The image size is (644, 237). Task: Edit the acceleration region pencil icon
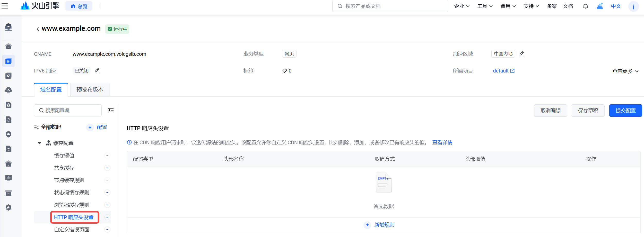522,54
